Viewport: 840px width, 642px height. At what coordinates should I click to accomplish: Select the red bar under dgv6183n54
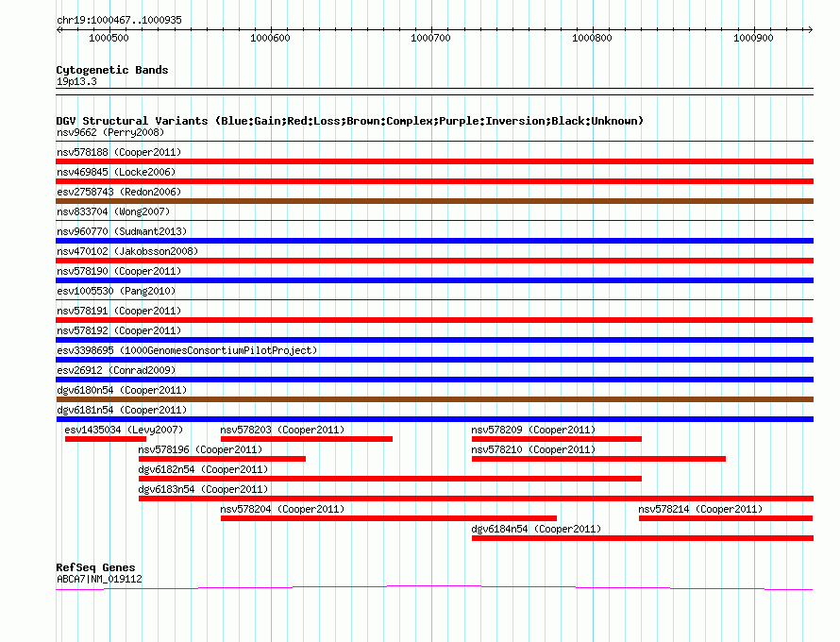(x=477, y=498)
